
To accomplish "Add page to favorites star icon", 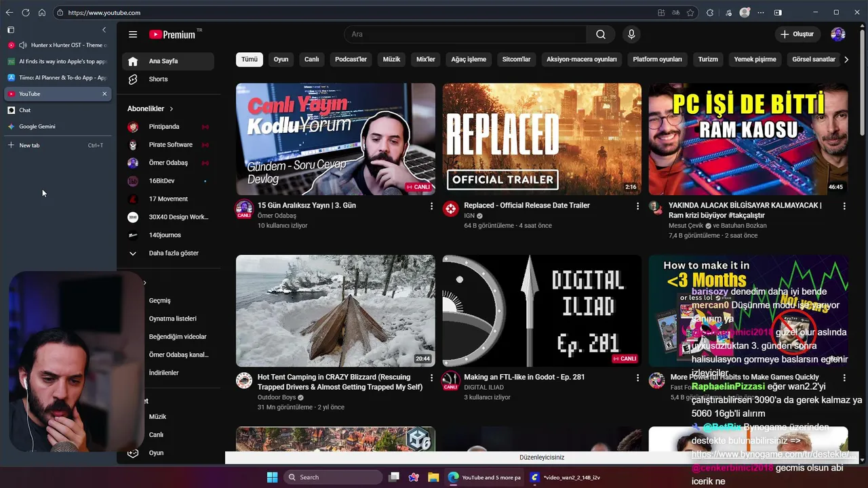I will click(x=690, y=12).
